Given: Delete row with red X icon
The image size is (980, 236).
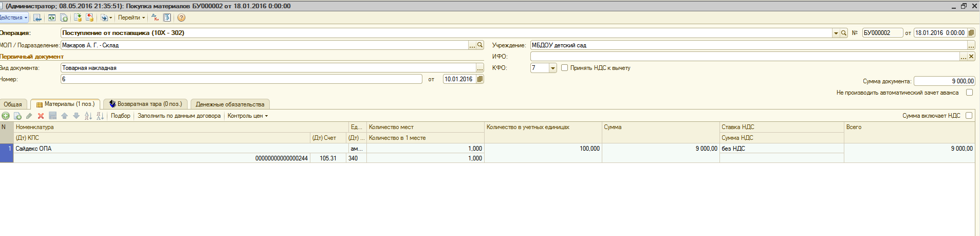Looking at the screenshot, I should [x=41, y=116].
